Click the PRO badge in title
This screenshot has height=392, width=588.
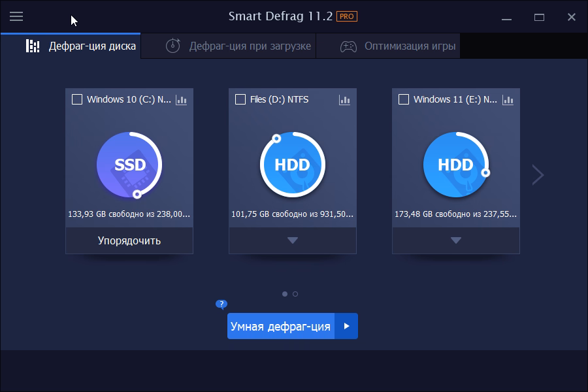click(x=347, y=16)
